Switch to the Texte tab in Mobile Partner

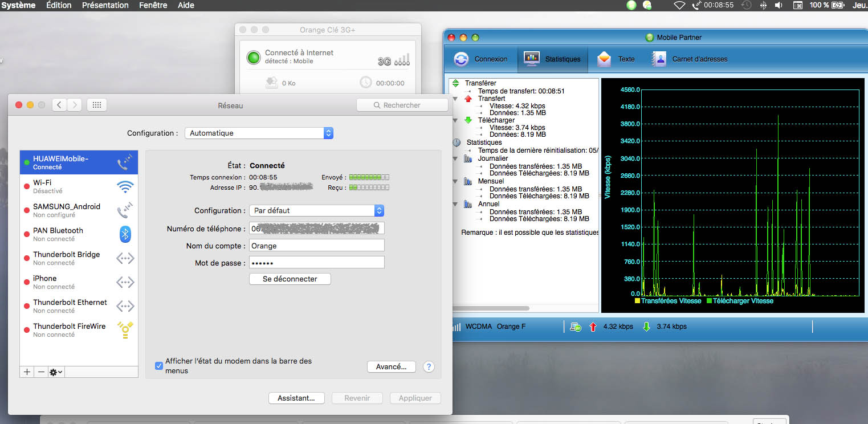coord(616,59)
